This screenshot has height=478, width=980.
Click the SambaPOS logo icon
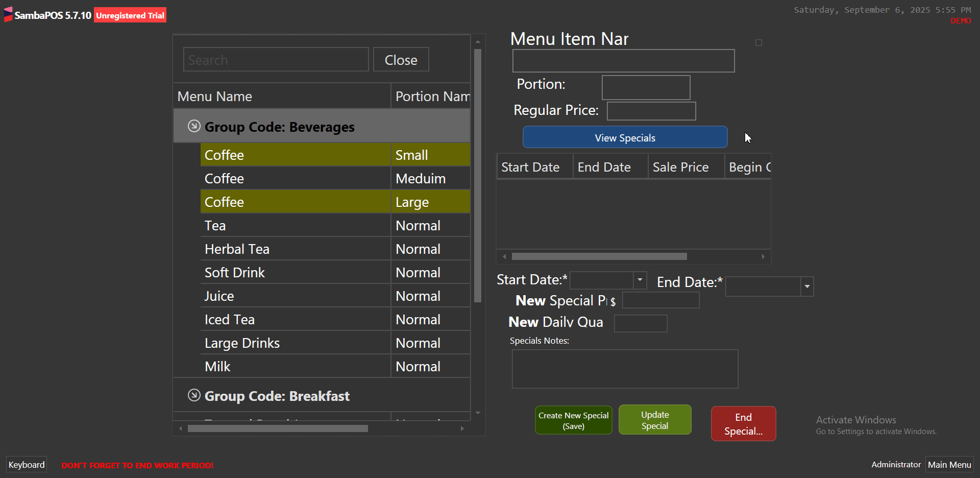(7, 14)
